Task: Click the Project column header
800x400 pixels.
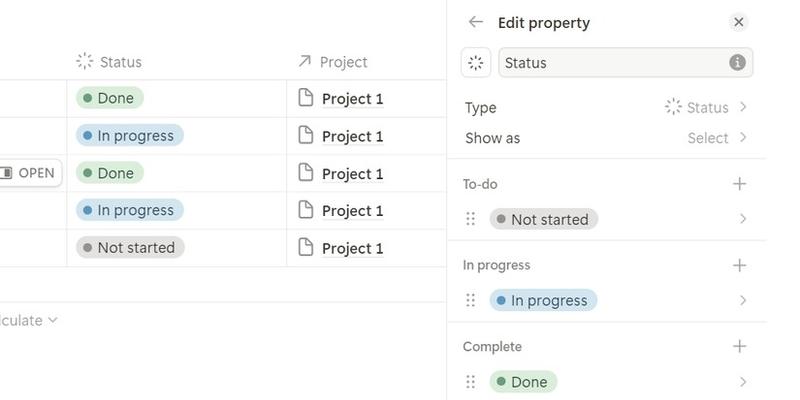Action: 343,62
